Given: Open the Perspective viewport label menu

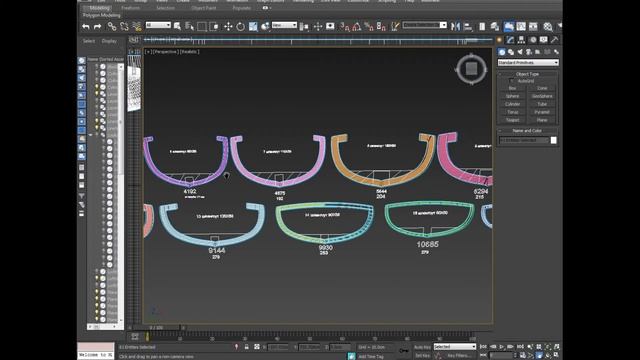Looking at the screenshot, I should pyautogui.click(x=166, y=52).
